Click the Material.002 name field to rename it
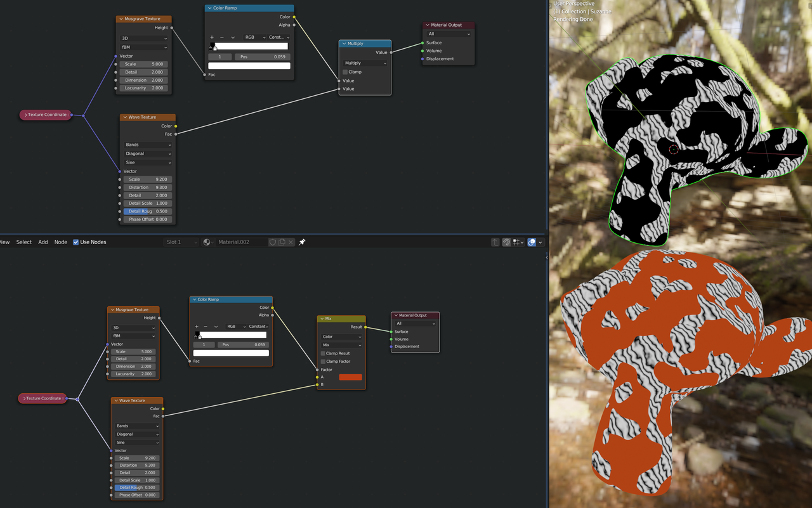Image resolution: width=812 pixels, height=508 pixels. [x=242, y=242]
